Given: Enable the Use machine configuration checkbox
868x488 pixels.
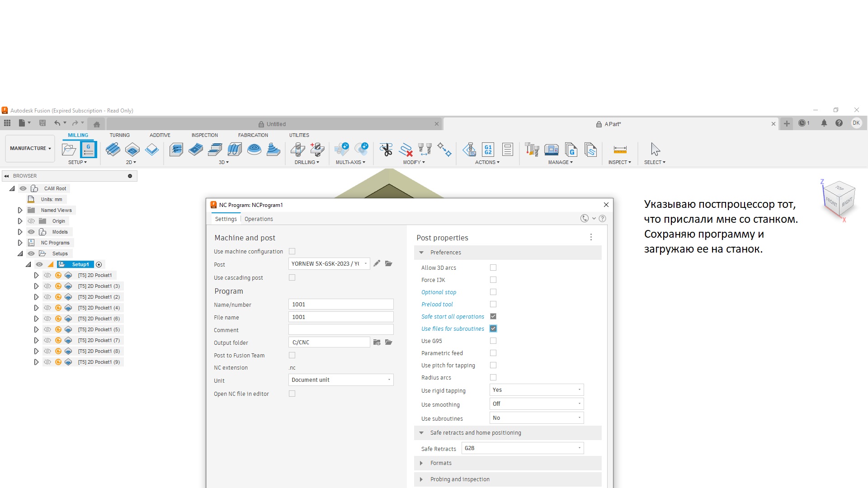Looking at the screenshot, I should tap(292, 251).
